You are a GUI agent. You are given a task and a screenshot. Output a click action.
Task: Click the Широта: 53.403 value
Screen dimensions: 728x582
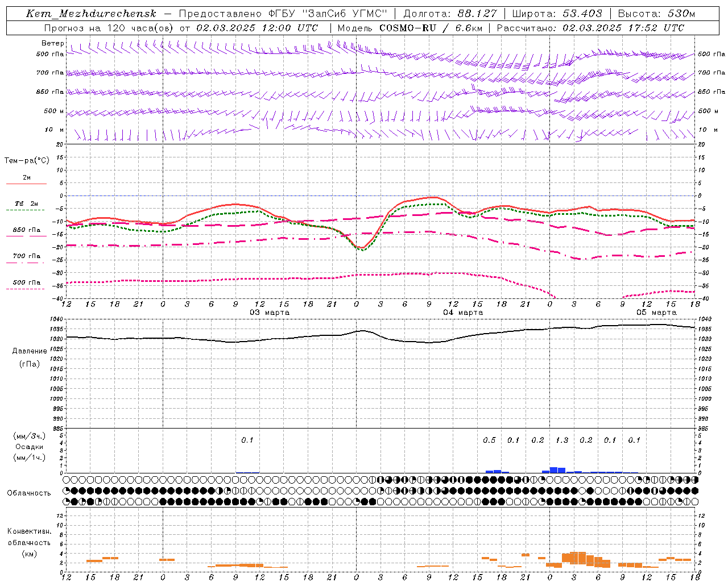(557, 14)
